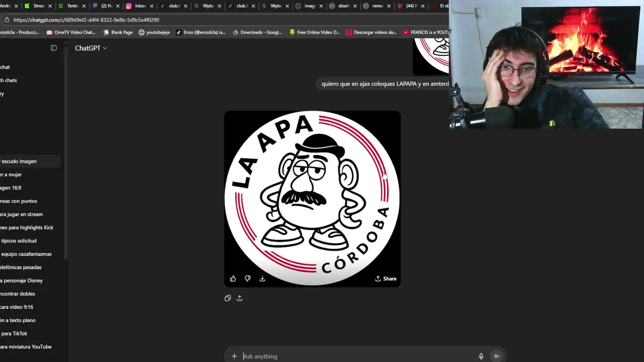
Task: Open the Descargar videos de... bookmark
Action: coord(371,32)
